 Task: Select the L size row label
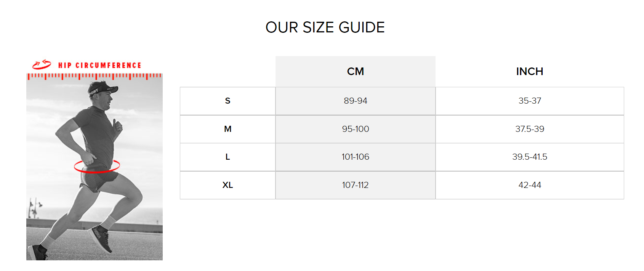pyautogui.click(x=227, y=157)
